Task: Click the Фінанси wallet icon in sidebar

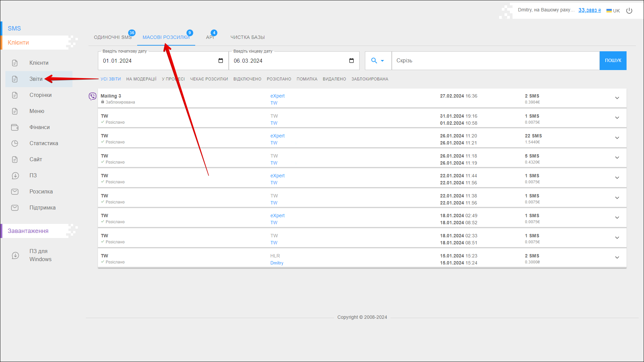Action: (x=15, y=127)
